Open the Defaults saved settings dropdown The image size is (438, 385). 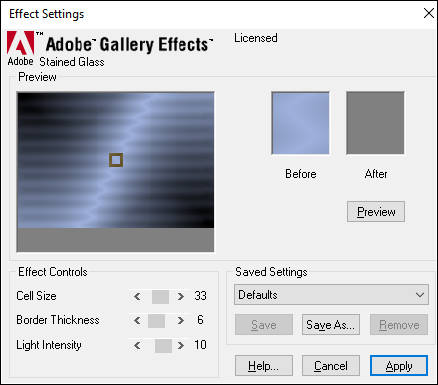(x=331, y=295)
